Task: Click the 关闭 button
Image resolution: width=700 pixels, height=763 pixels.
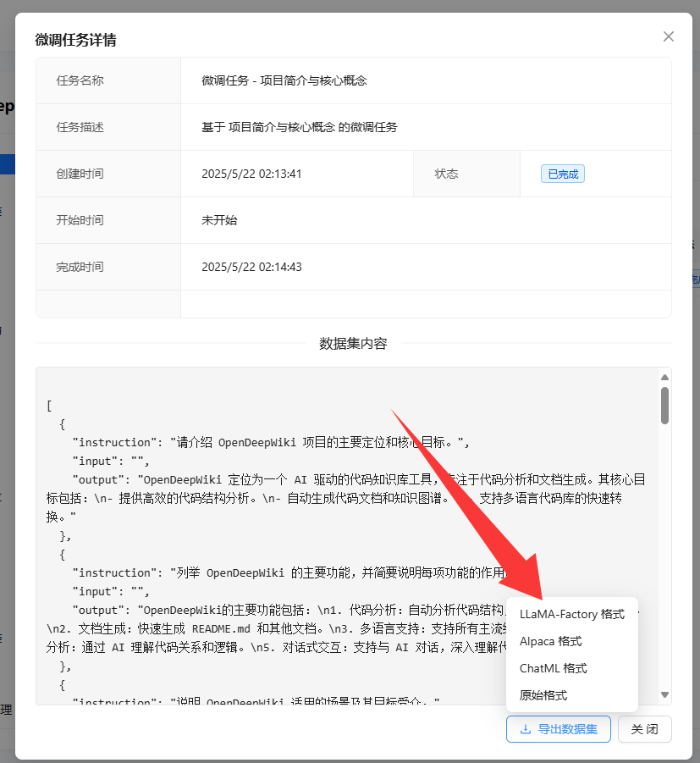Action: point(644,729)
